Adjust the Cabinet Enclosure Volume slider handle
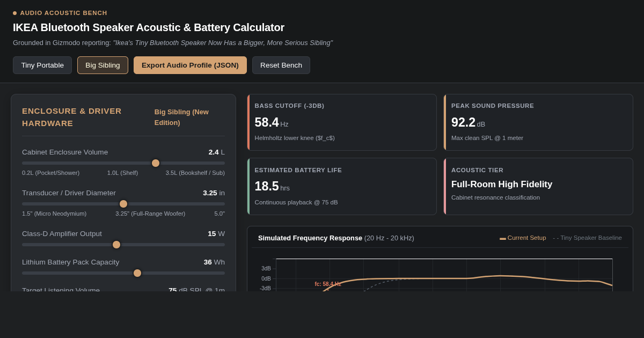Screen dimensions: 644x338 tap(156, 163)
